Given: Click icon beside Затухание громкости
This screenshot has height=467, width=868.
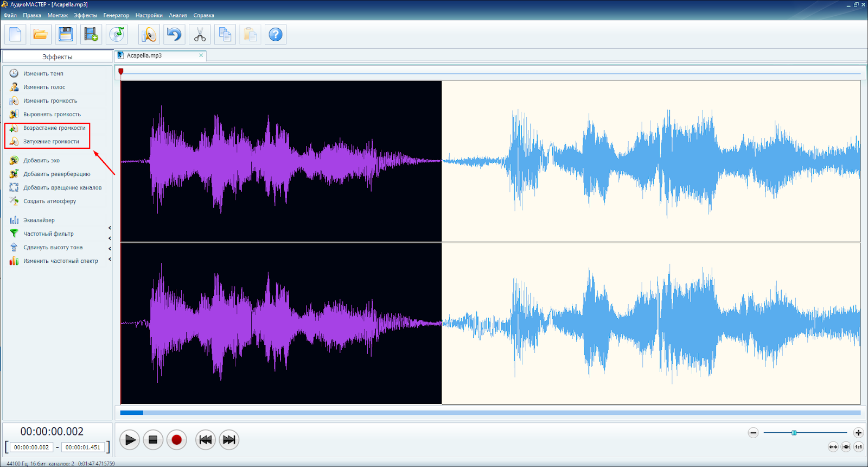Looking at the screenshot, I should [14, 141].
